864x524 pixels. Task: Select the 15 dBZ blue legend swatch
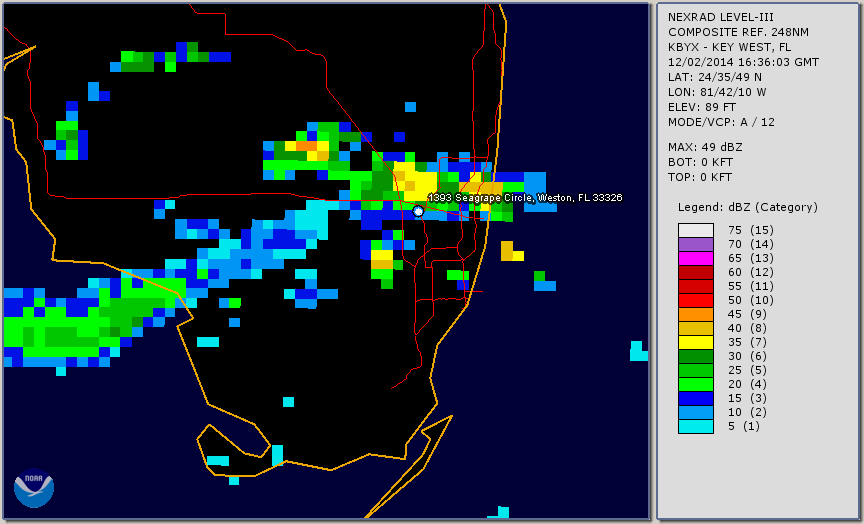click(x=695, y=398)
